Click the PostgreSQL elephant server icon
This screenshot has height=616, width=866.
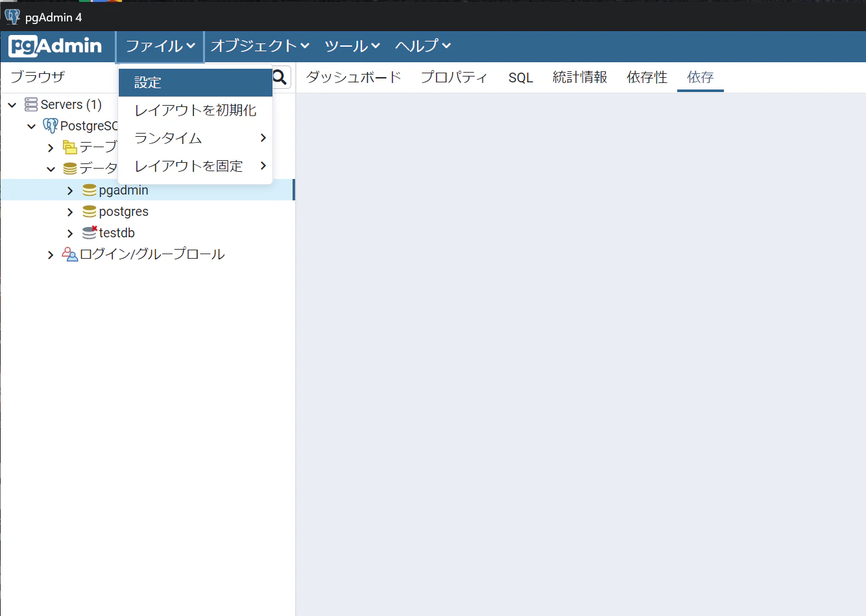[x=50, y=126]
